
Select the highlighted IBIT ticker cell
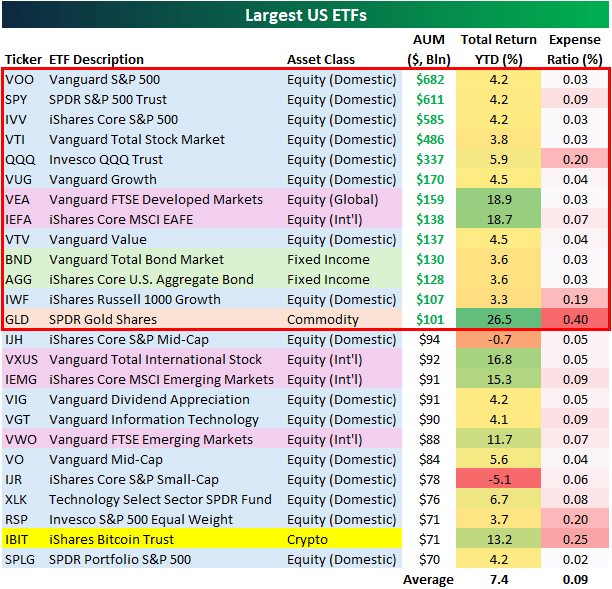pos(20,539)
